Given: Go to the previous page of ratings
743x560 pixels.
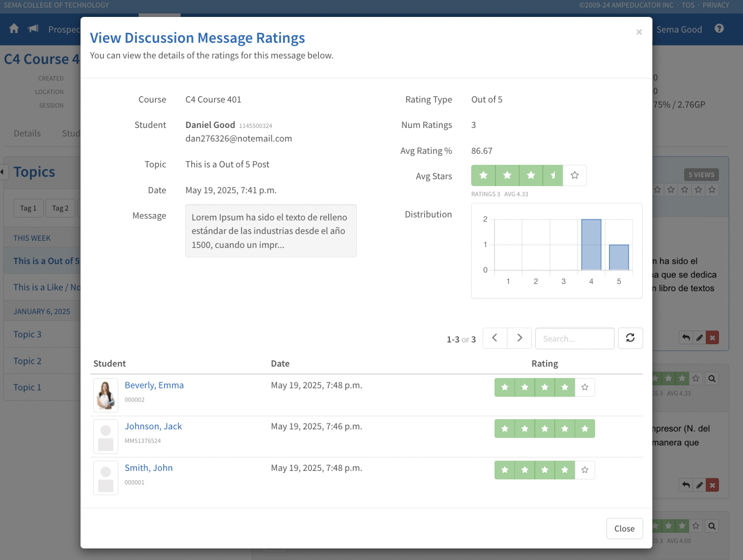Looking at the screenshot, I should click(495, 338).
